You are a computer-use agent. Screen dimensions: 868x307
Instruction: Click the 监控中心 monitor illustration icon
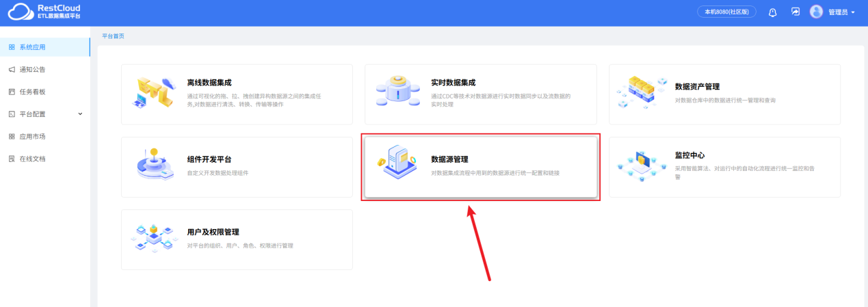[x=642, y=165]
